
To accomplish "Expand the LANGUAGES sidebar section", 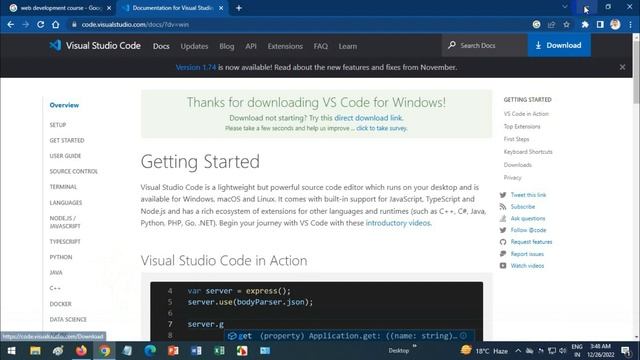I will click(x=66, y=202).
